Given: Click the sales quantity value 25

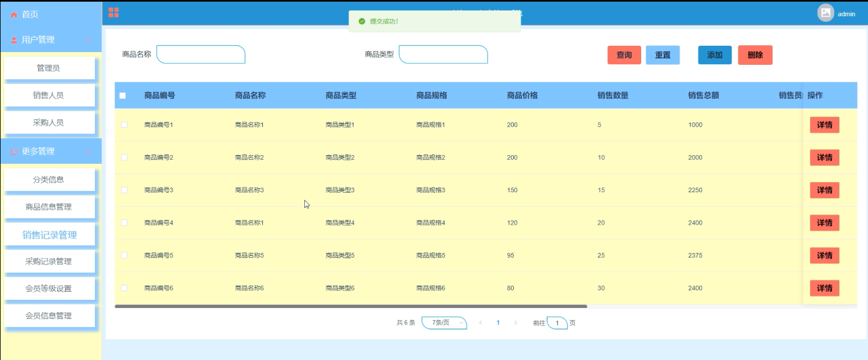Looking at the screenshot, I should point(601,255).
